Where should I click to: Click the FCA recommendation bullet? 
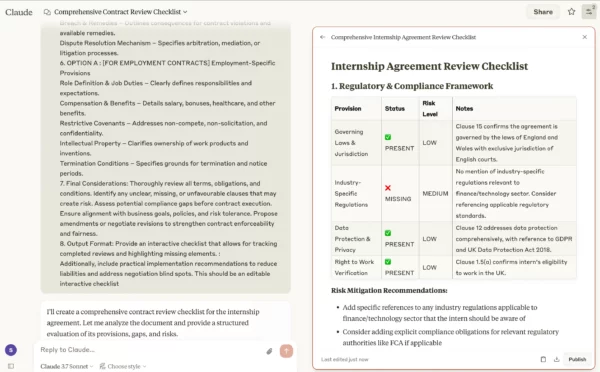[450, 337]
